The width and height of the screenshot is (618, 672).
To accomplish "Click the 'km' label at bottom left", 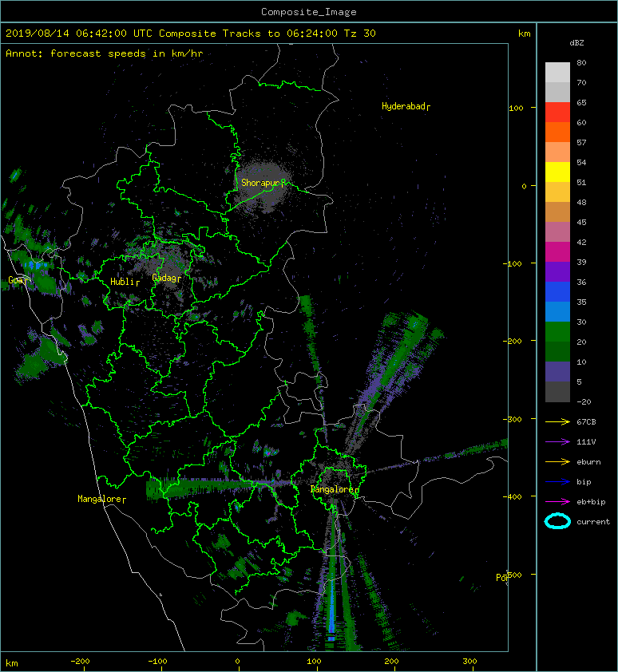I will [12, 663].
